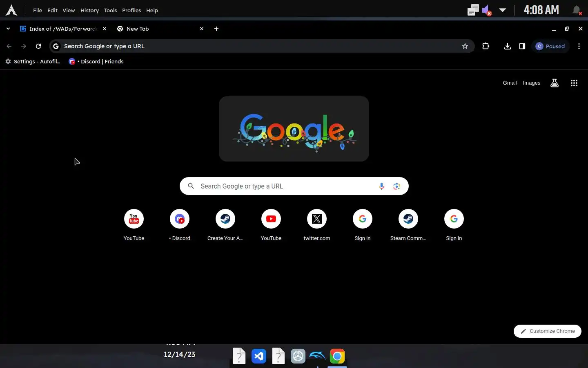Screen dimensions: 588x368
Task: Open Settings - Autofill bookmark
Action: pos(33,61)
